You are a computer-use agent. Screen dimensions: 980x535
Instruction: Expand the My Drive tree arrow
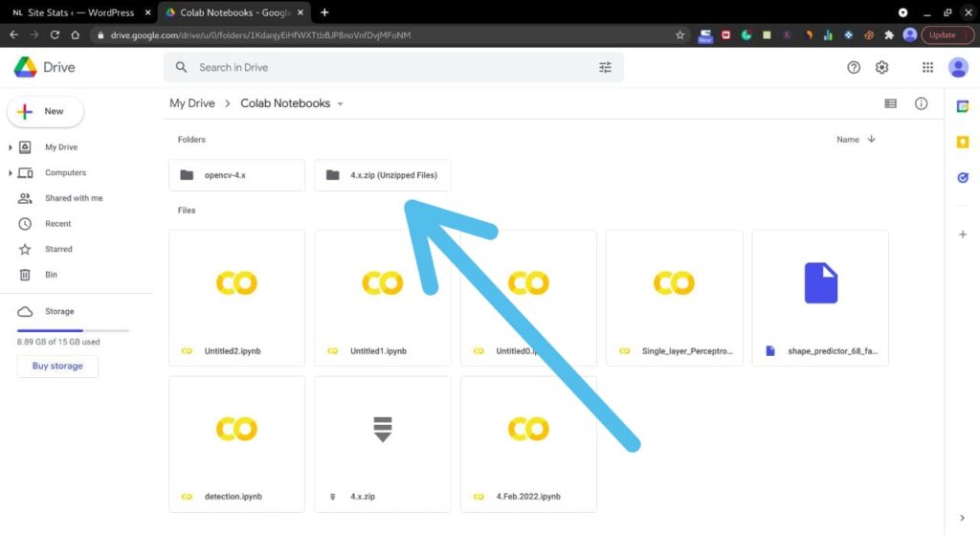[x=10, y=147]
